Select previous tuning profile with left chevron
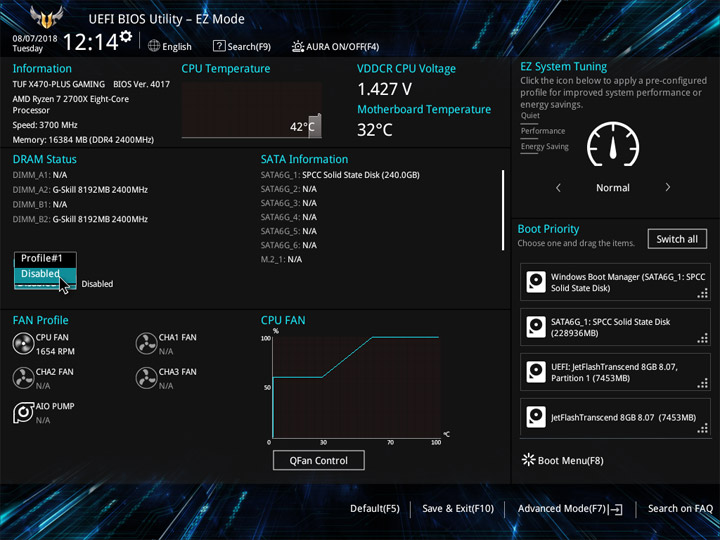 558,188
